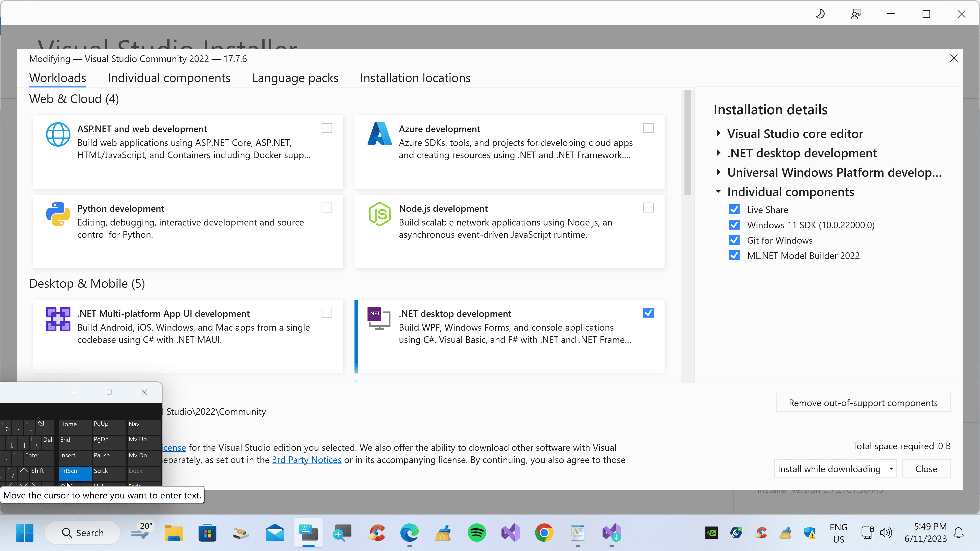This screenshot has width=980, height=551.
Task: Switch to dark theme with the moon icon
Action: tap(820, 14)
